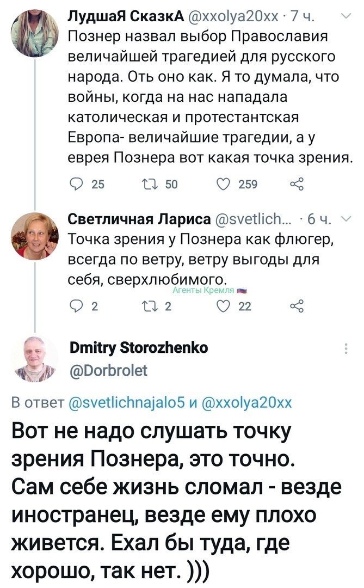Open the Светличная Лариса display name

click(x=139, y=219)
